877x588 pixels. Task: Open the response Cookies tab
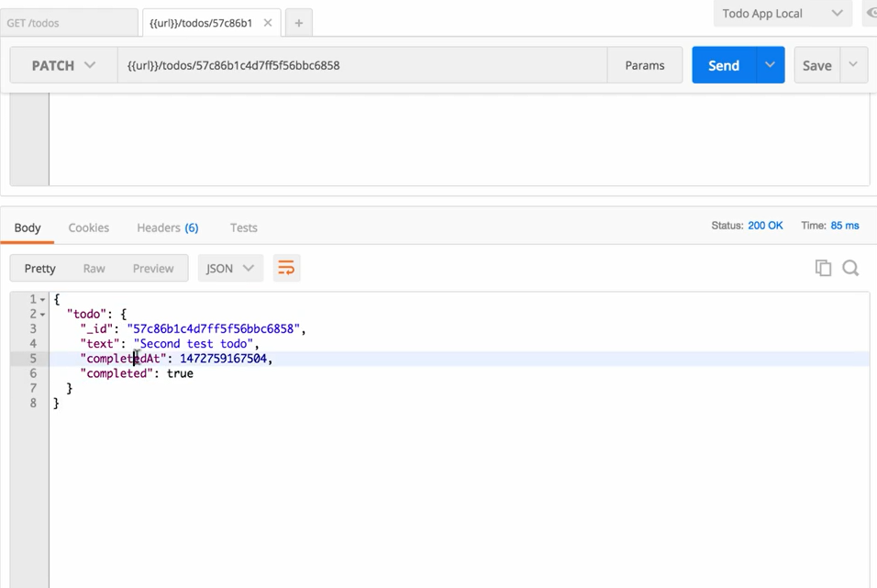click(x=88, y=227)
